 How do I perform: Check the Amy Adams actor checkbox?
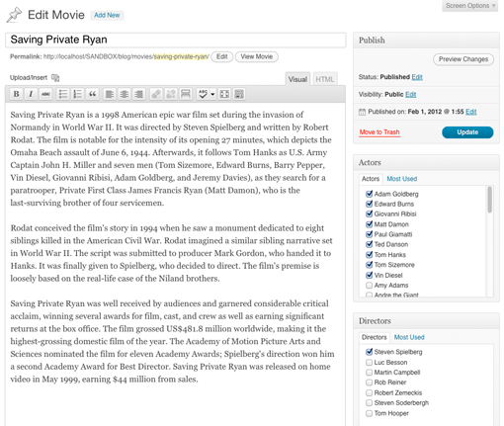370,285
